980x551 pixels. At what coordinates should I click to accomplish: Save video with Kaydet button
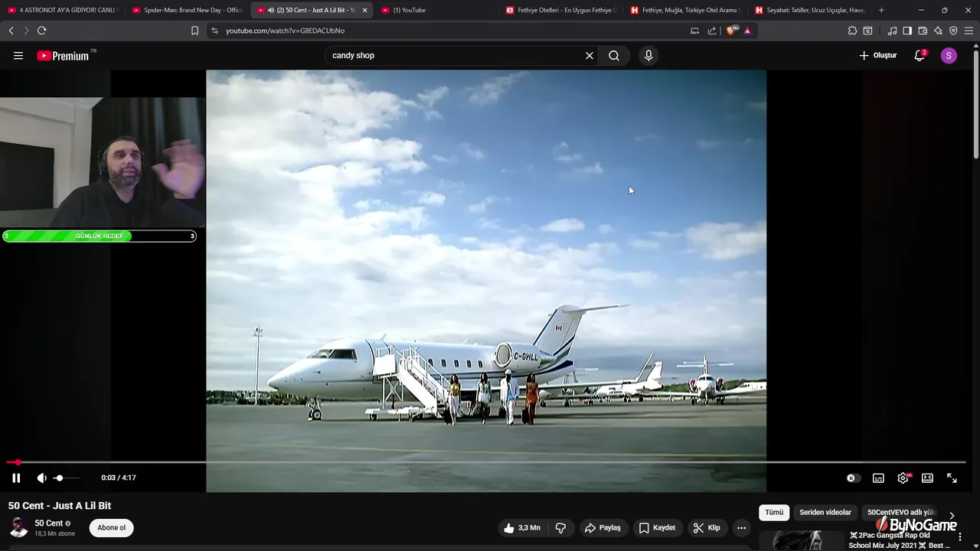click(x=657, y=527)
